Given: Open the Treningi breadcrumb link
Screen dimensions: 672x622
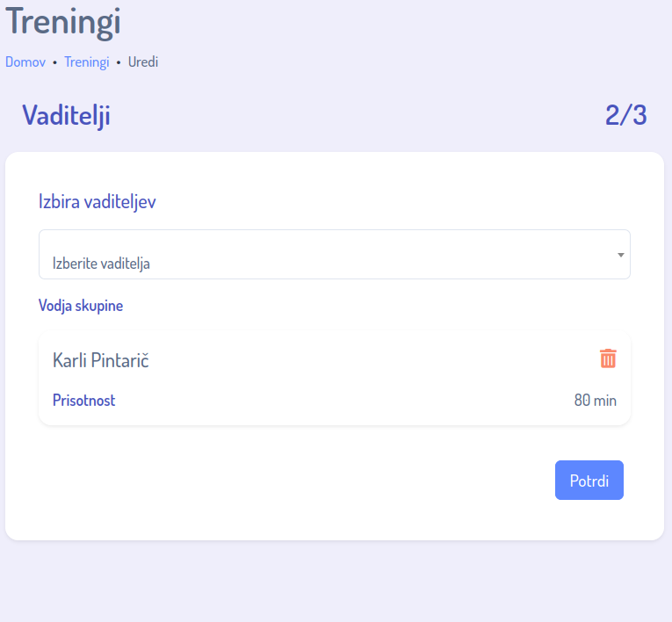Looking at the screenshot, I should (x=86, y=62).
